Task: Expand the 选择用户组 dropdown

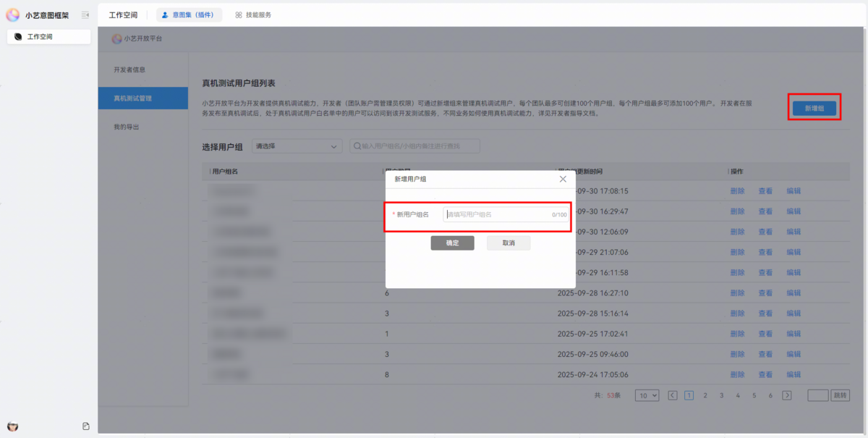Action: pyautogui.click(x=297, y=146)
